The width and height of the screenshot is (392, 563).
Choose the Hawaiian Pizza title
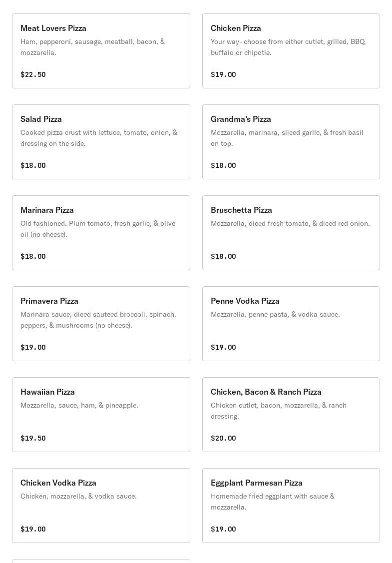pos(47,392)
